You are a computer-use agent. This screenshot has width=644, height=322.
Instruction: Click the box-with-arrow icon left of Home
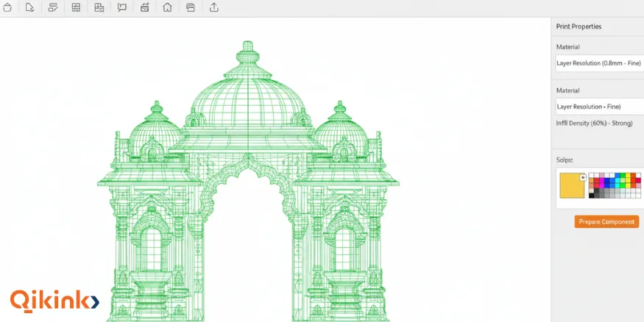[x=144, y=8]
